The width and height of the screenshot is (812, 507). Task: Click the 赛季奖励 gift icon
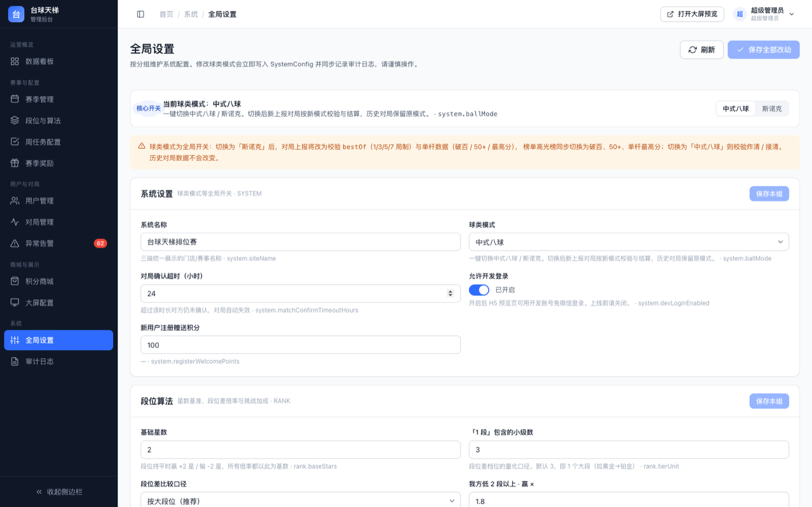15,163
